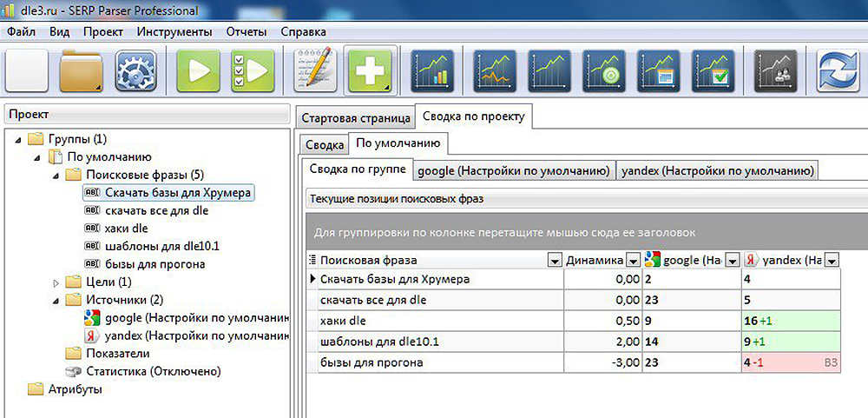Select the По умолчанию group tab
The height and width of the screenshot is (418, 868).
click(398, 143)
